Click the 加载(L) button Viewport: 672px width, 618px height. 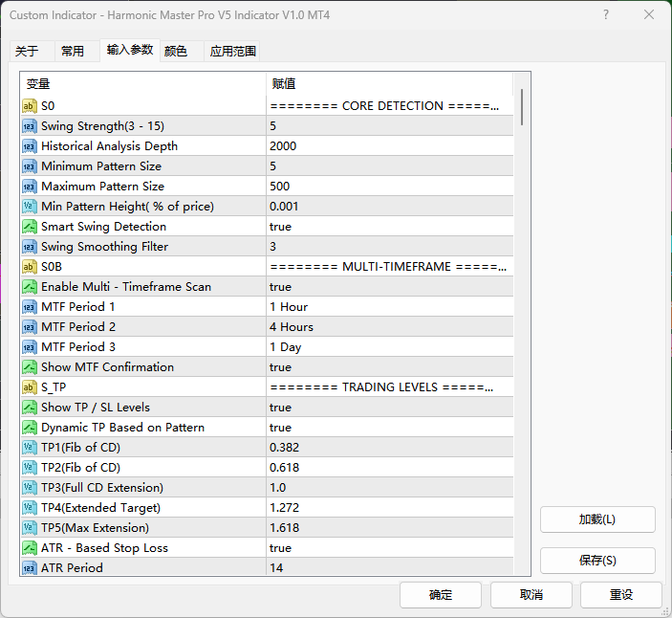[597, 519]
